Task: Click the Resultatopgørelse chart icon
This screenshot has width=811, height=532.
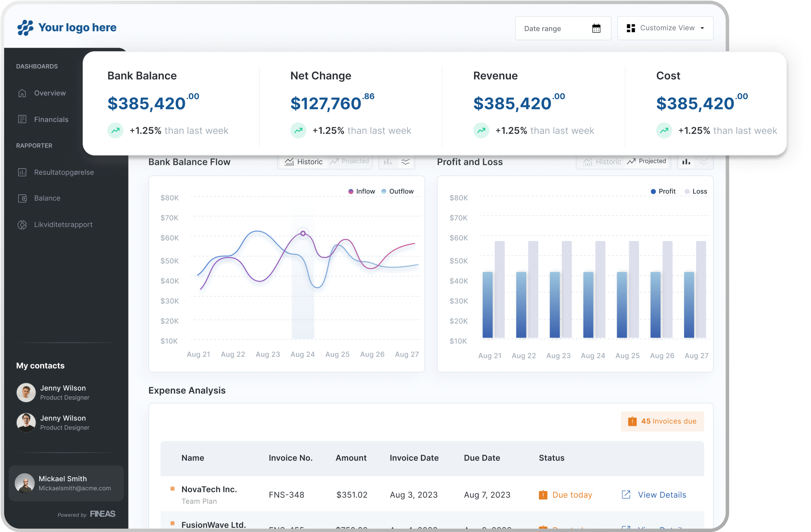Action: [22, 172]
